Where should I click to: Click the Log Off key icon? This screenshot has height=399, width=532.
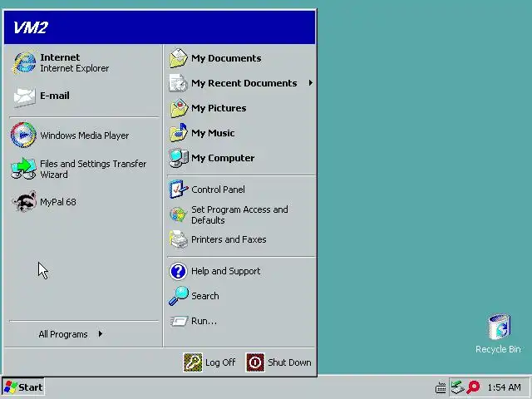point(193,362)
